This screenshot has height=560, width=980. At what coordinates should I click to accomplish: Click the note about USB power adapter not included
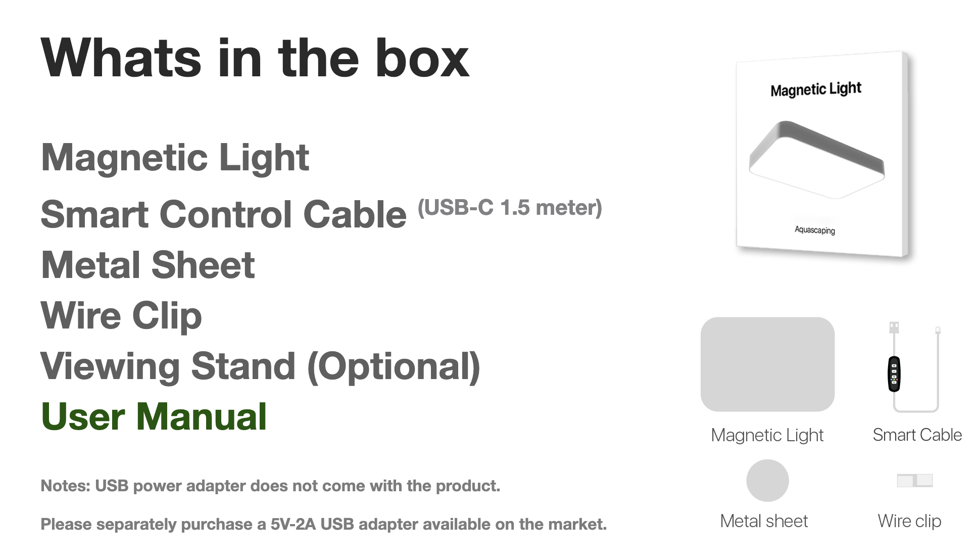tap(270, 486)
